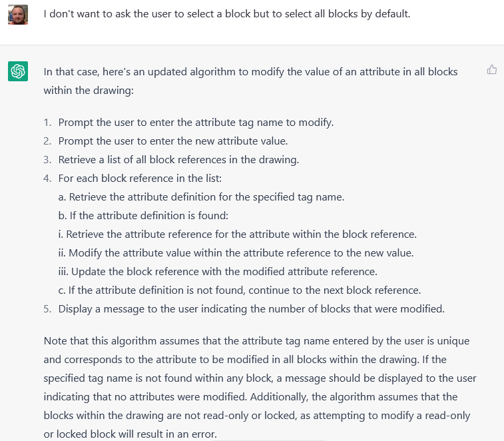Click line iii 'Update the block reference'
Image resolution: width=504 pixels, height=441 pixels.
pos(218,272)
